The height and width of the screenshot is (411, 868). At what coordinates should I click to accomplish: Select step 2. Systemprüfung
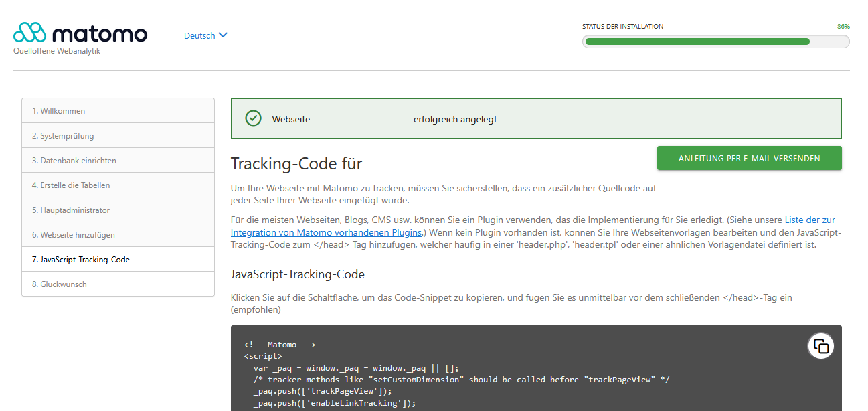118,136
